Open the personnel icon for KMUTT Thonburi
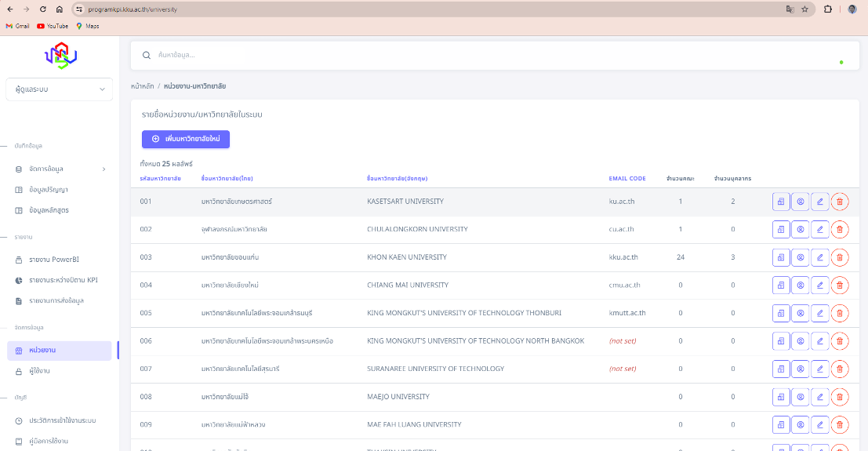 pos(800,313)
